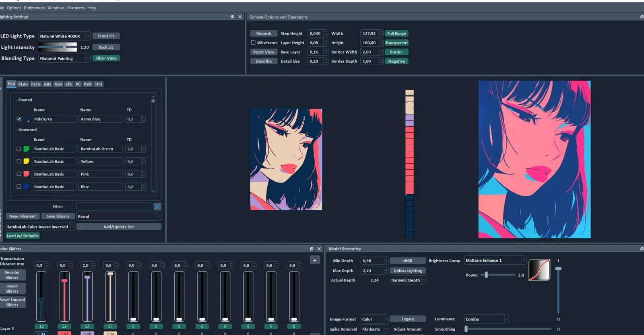Check the BambuLab Basic Pink filament

coord(19,174)
